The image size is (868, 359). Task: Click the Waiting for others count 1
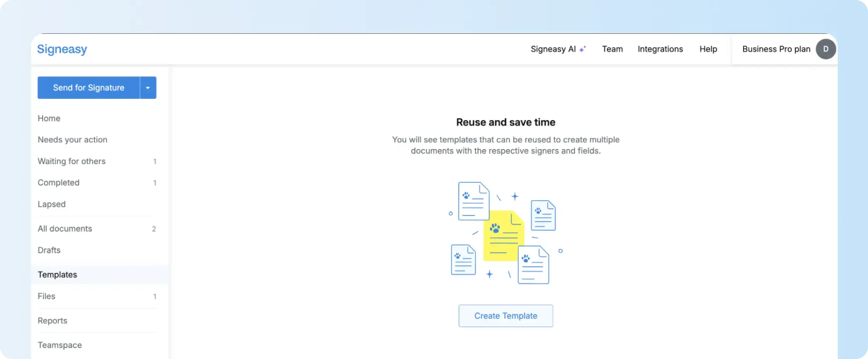pyautogui.click(x=155, y=161)
